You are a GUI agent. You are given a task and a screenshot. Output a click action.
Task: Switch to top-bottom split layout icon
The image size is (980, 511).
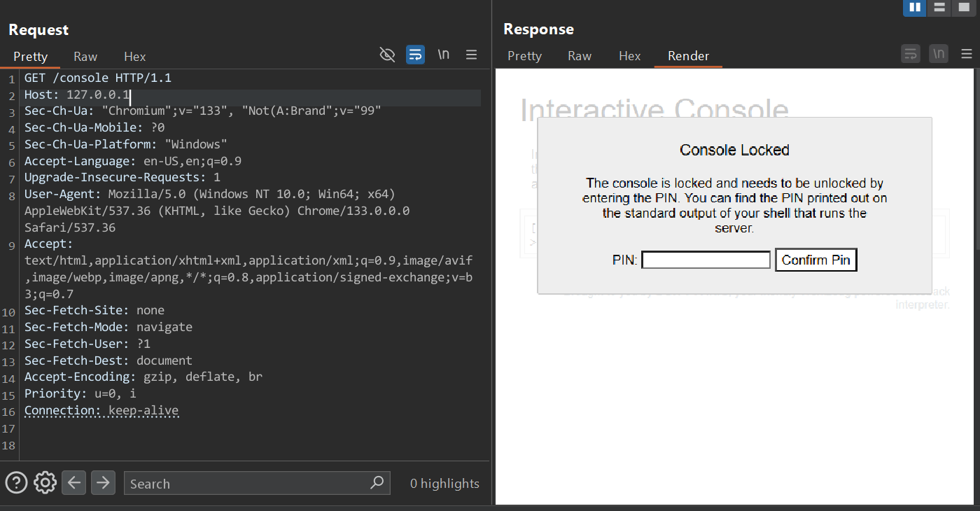pyautogui.click(x=939, y=8)
